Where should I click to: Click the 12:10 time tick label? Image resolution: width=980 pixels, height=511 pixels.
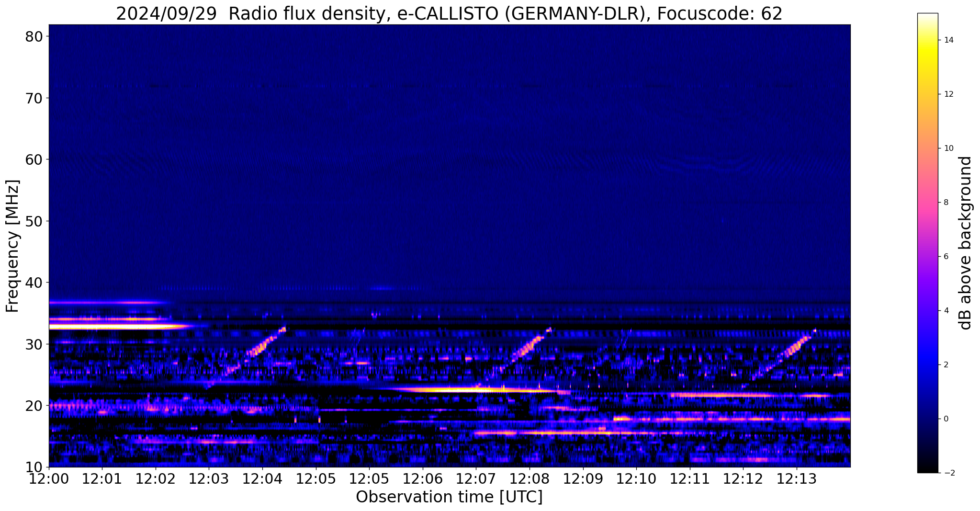[x=636, y=478]
